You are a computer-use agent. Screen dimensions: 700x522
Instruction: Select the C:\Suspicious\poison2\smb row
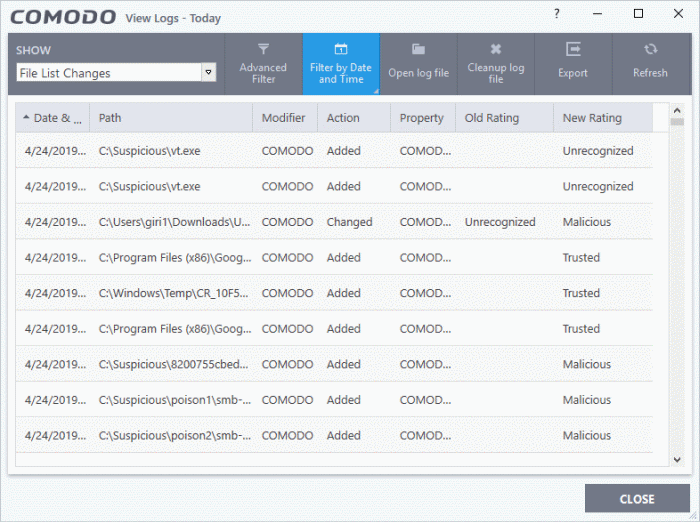pyautogui.click(x=334, y=435)
